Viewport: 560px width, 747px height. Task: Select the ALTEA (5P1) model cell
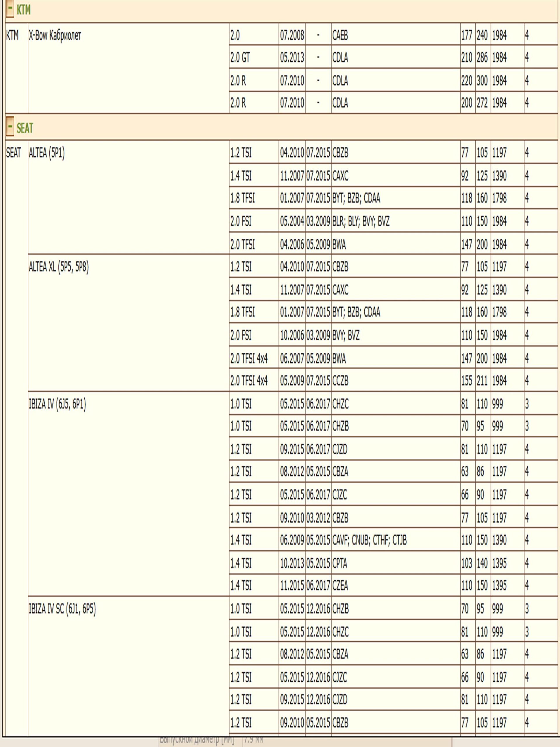click(x=47, y=153)
